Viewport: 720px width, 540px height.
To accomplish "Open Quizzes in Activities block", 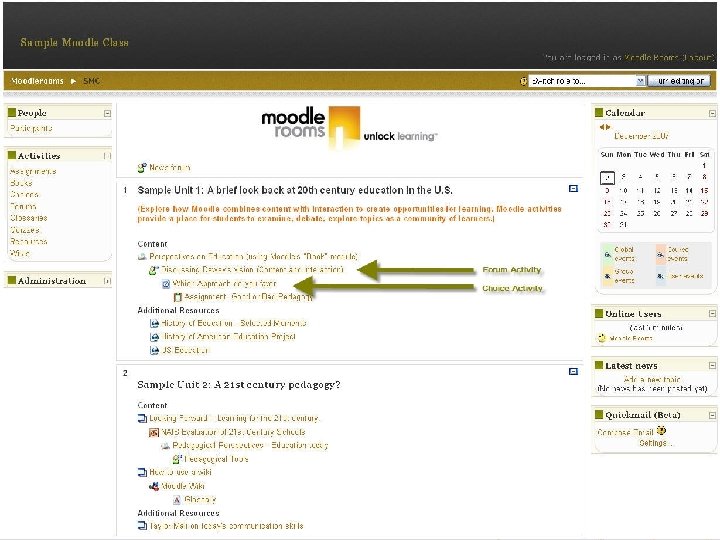I will click(25, 230).
